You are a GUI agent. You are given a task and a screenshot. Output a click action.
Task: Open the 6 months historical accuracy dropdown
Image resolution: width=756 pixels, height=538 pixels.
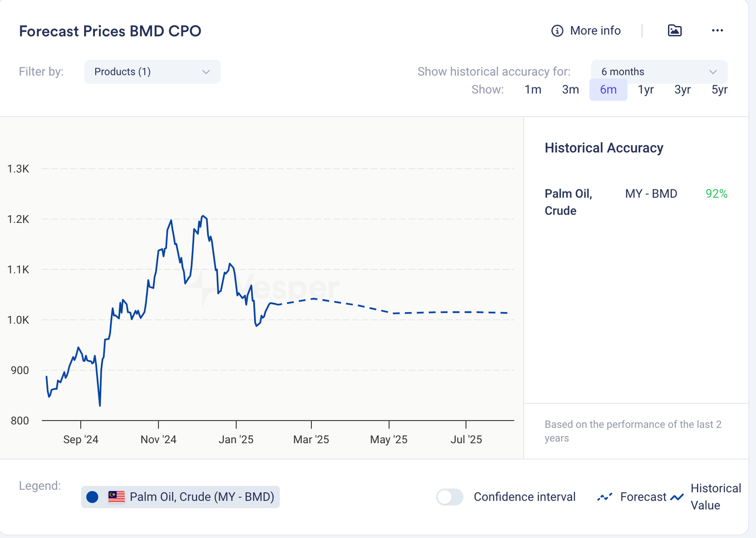pyautogui.click(x=659, y=72)
